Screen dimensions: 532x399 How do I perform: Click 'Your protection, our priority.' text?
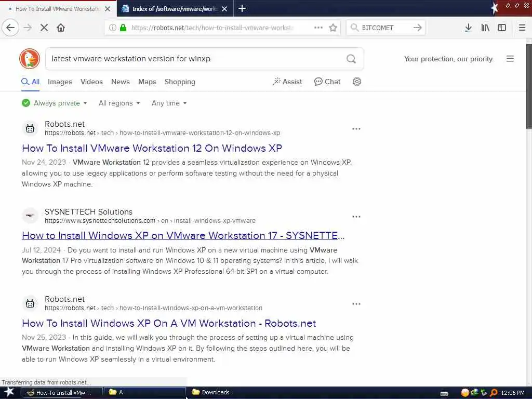pyautogui.click(x=448, y=59)
